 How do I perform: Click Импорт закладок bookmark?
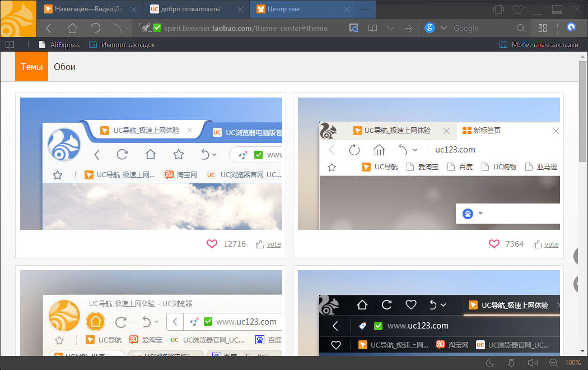pos(122,45)
